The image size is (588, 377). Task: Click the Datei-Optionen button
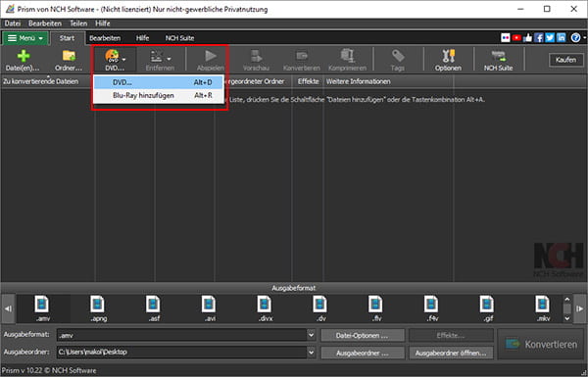363,336
